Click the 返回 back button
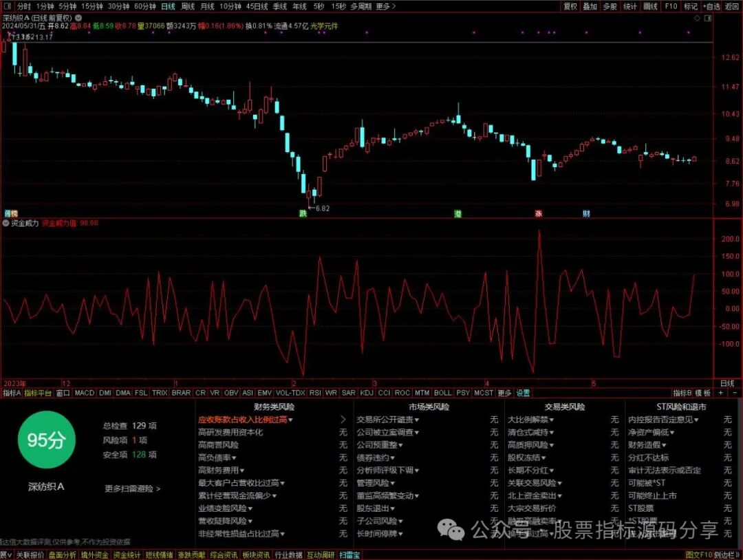743x560 pixels. [732, 6]
